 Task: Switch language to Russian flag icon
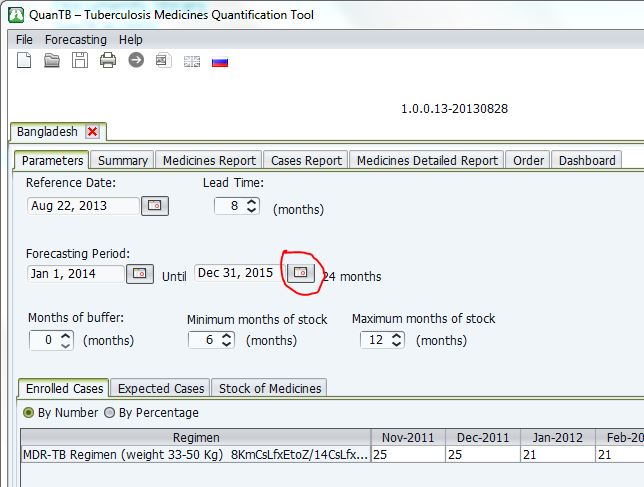click(x=220, y=62)
